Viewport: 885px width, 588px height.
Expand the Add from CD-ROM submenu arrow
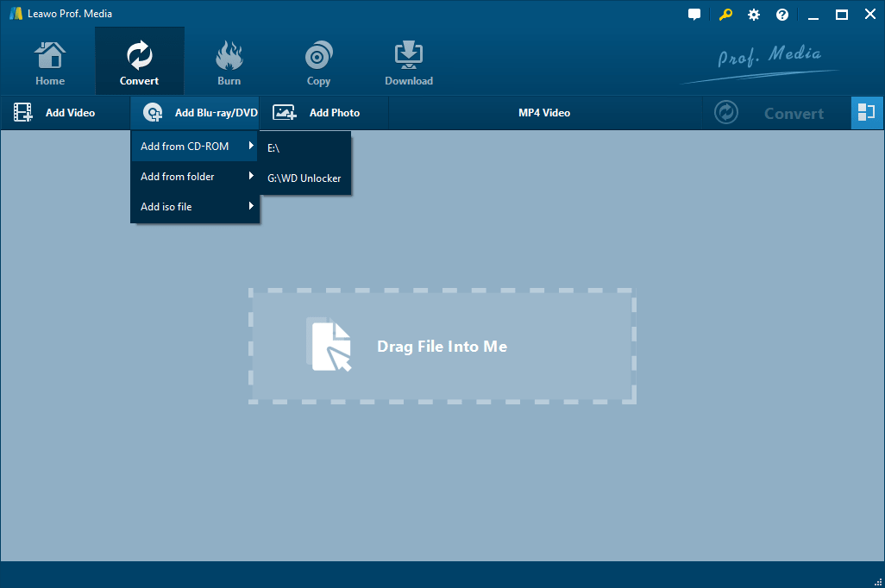coord(251,146)
